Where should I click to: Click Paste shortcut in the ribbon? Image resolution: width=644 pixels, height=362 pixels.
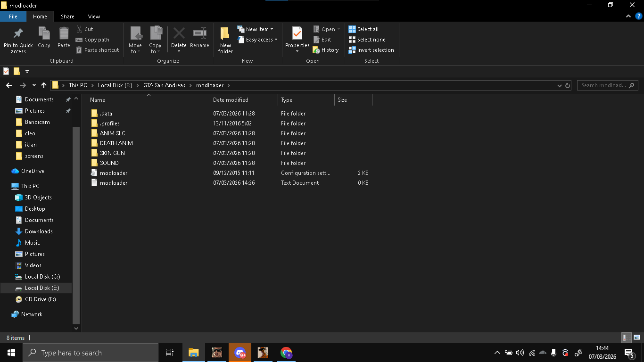[x=98, y=50]
